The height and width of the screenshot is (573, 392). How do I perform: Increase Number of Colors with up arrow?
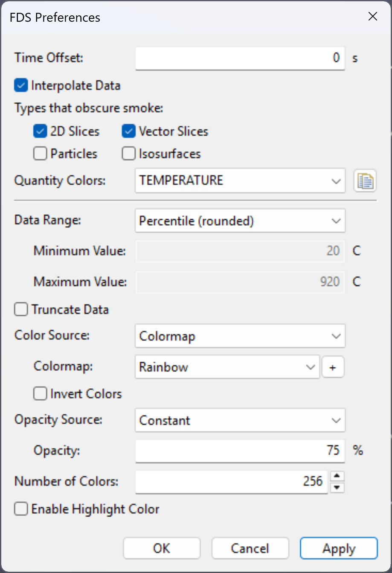tap(337, 477)
